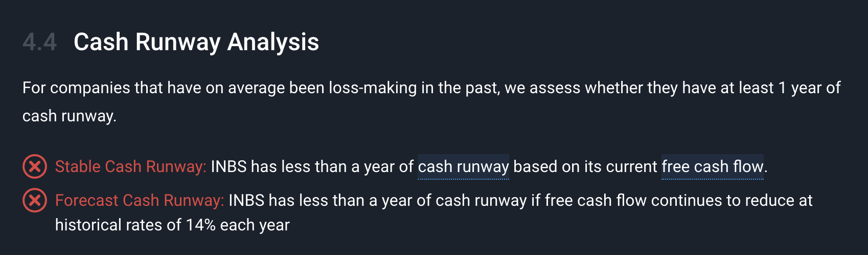This screenshot has height=255, width=868.
Task: Click the 'For companies that have' intro paragraph
Action: pyautogui.click(x=431, y=101)
